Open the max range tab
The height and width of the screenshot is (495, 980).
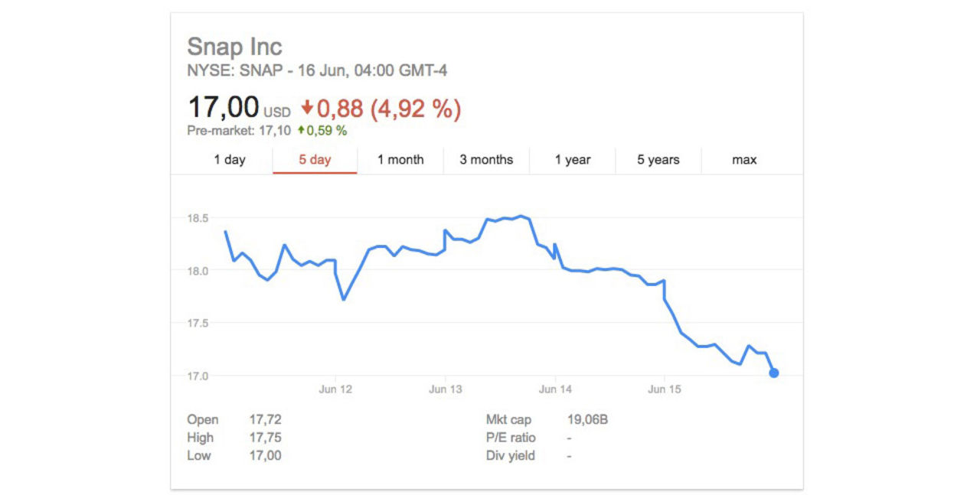pos(744,160)
